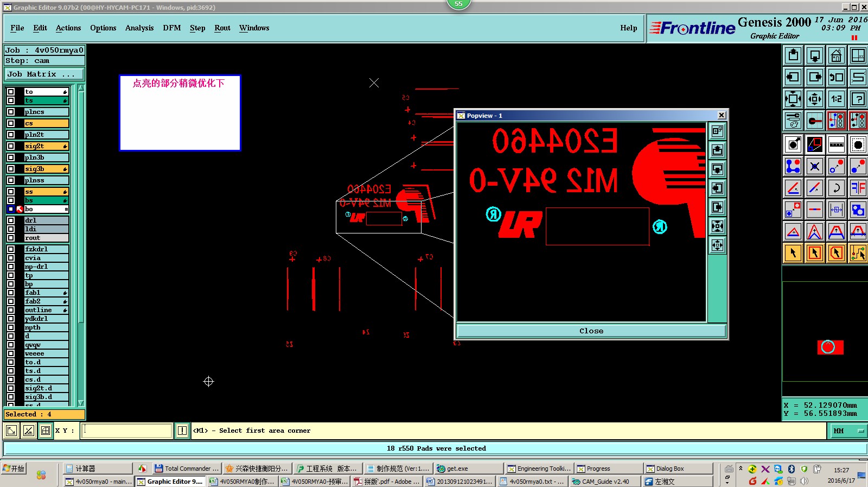Click the pan down view icon
The width and height of the screenshot is (868, 487).
(x=815, y=55)
